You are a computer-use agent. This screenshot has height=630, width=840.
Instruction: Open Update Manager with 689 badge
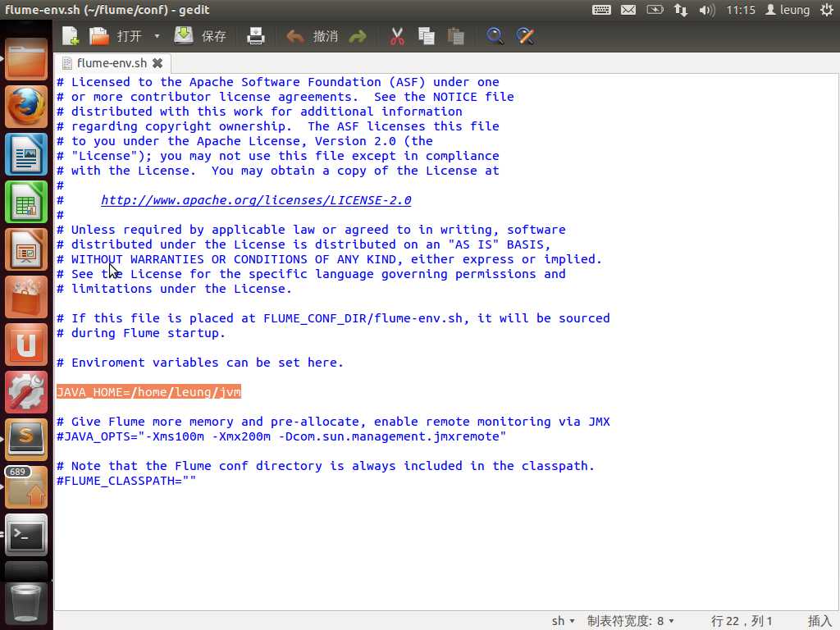click(x=25, y=487)
